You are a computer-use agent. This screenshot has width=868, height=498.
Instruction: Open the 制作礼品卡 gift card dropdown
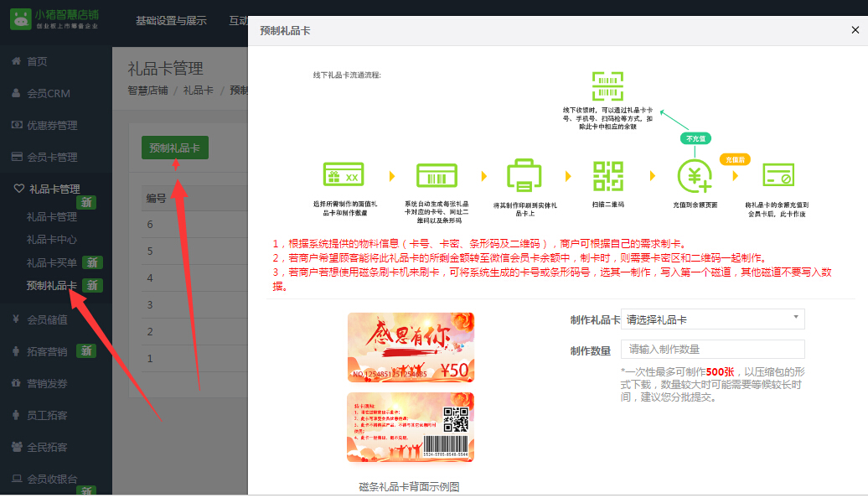[x=712, y=319]
